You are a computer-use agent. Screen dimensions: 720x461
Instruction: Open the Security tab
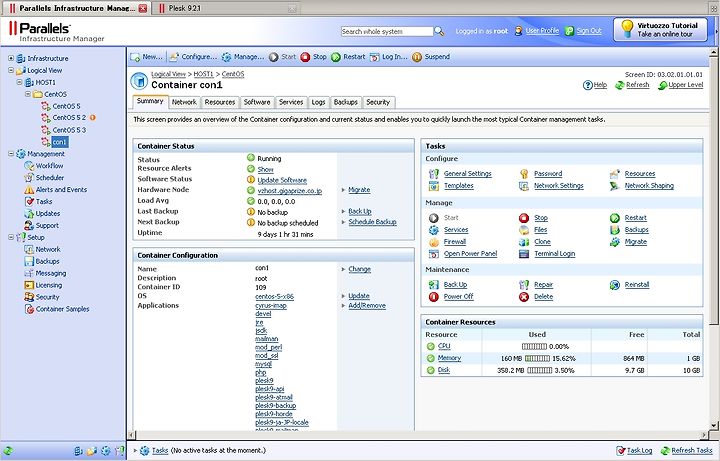378,102
